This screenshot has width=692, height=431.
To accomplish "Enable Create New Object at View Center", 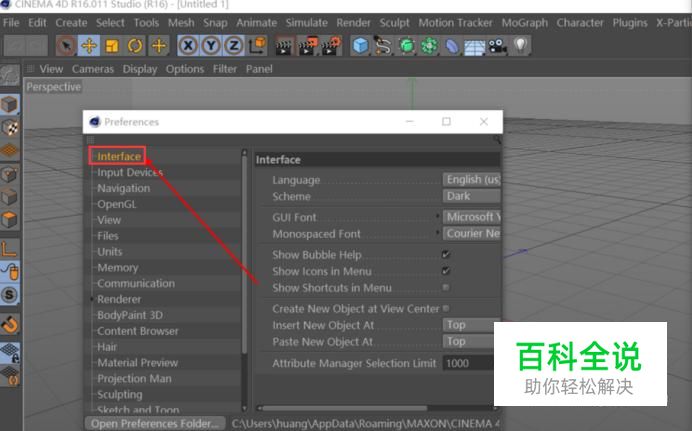I will click(x=446, y=308).
